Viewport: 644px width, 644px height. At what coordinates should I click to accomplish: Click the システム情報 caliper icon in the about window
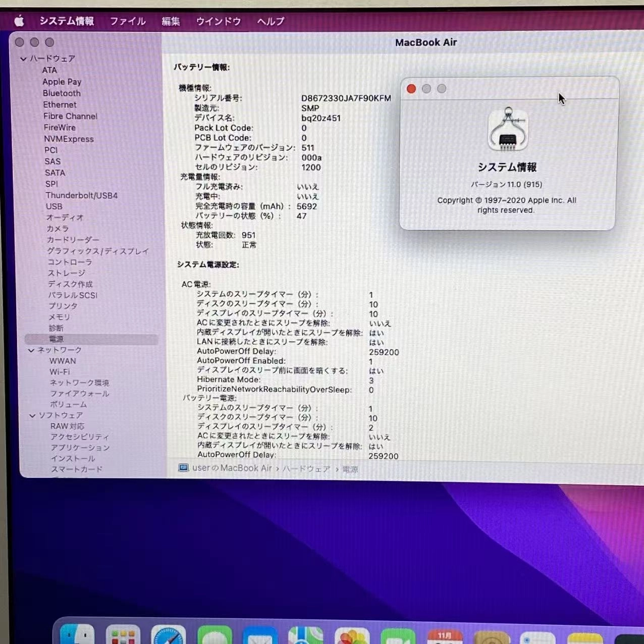click(x=507, y=130)
